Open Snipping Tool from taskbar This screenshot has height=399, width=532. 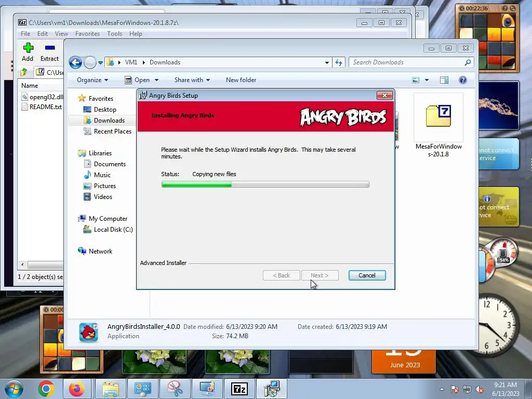click(x=175, y=389)
